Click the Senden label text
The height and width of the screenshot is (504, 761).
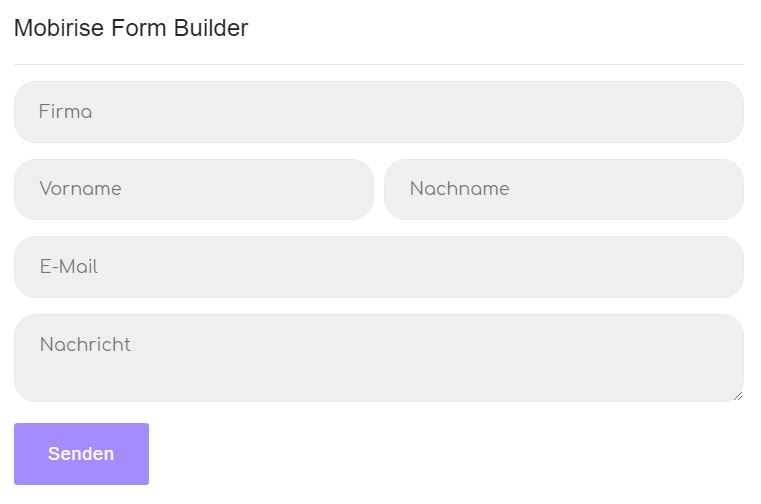point(81,454)
